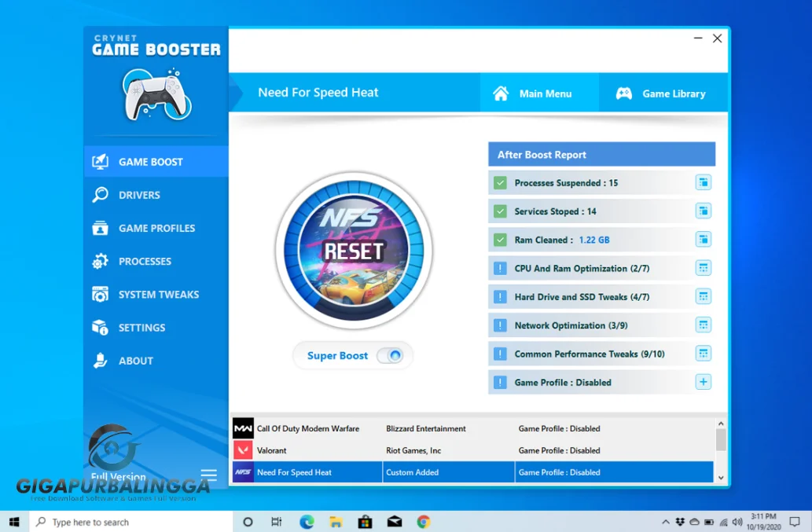
Task: Click the Game Profiles icon
Action: [x=100, y=228]
